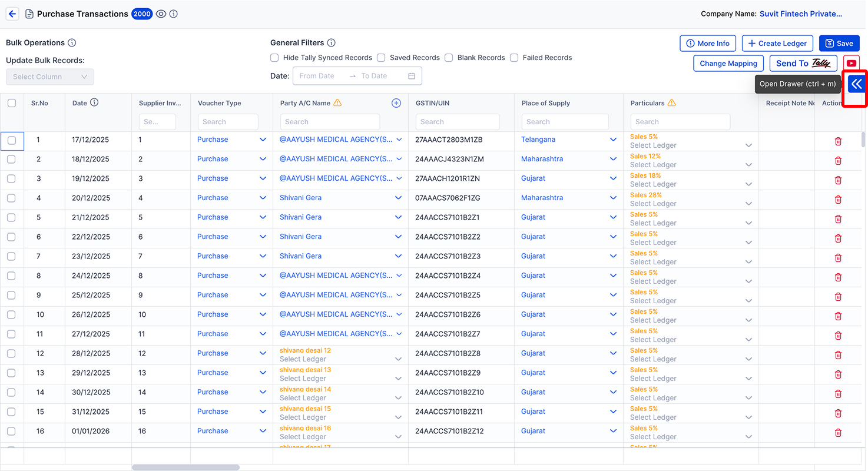The height and width of the screenshot is (471, 868).
Task: Check the Saved Records filter
Action: tap(381, 58)
